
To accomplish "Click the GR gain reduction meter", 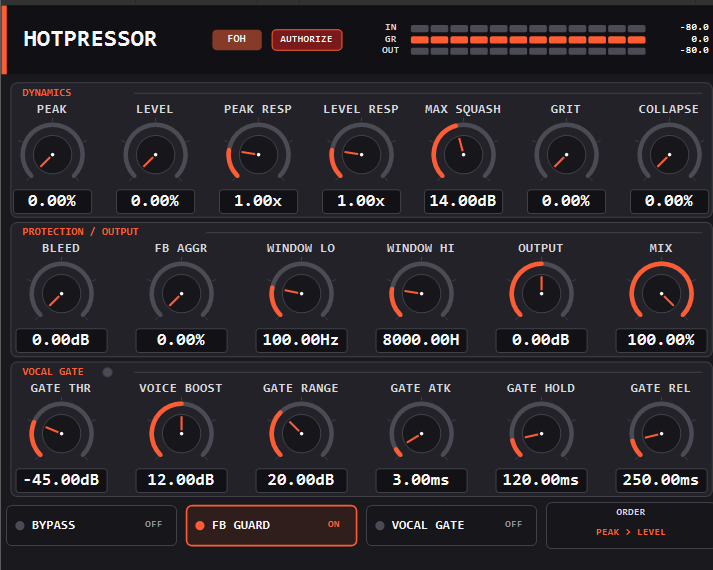I will coord(528,40).
